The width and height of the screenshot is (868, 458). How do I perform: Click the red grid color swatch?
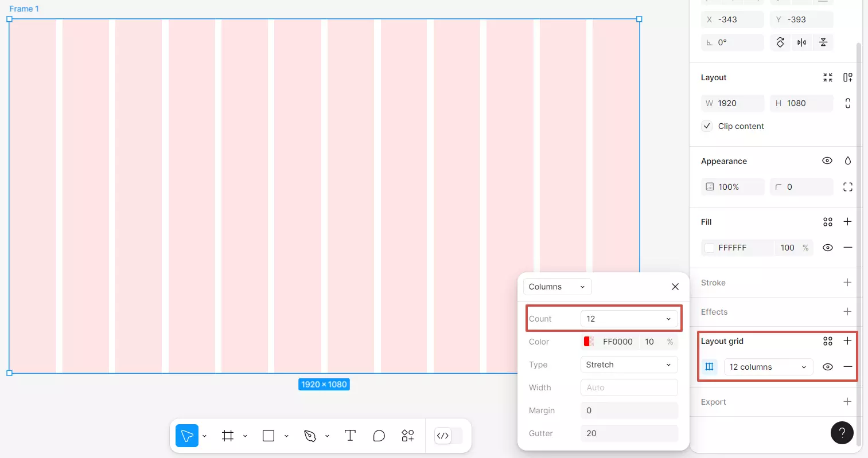tap(589, 342)
